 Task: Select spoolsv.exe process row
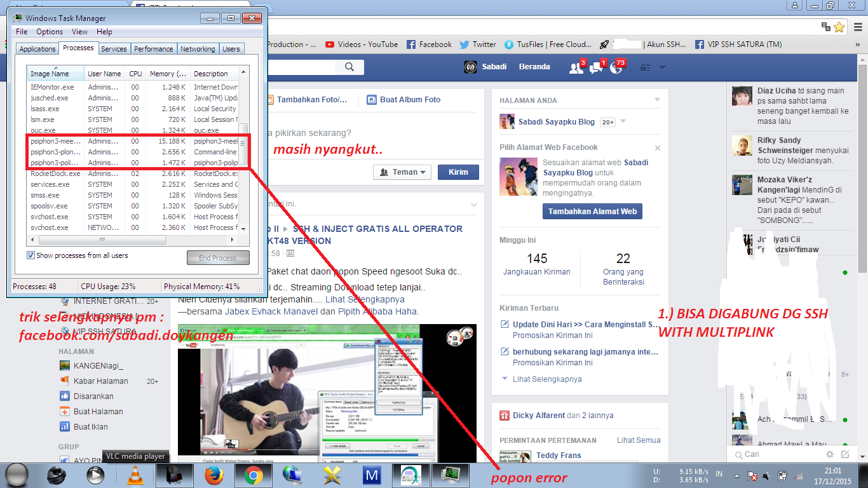[x=132, y=206]
